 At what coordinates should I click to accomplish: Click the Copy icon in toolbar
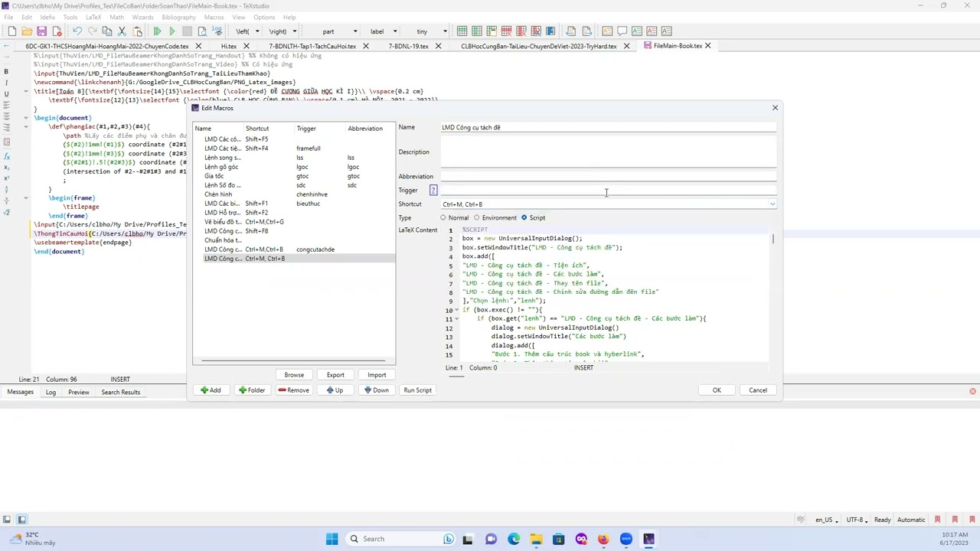click(107, 31)
